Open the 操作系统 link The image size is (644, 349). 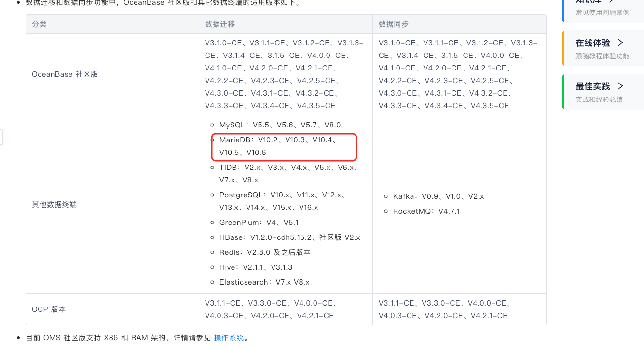229,338
